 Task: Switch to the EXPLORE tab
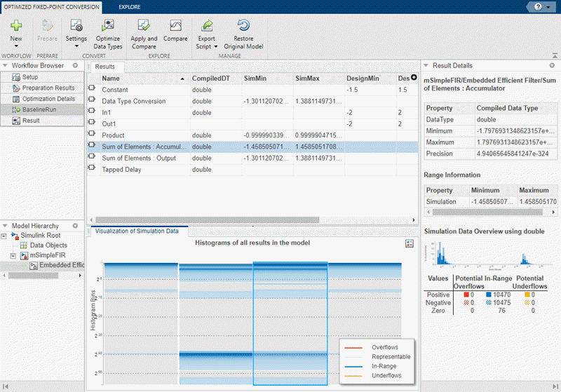(x=130, y=6)
